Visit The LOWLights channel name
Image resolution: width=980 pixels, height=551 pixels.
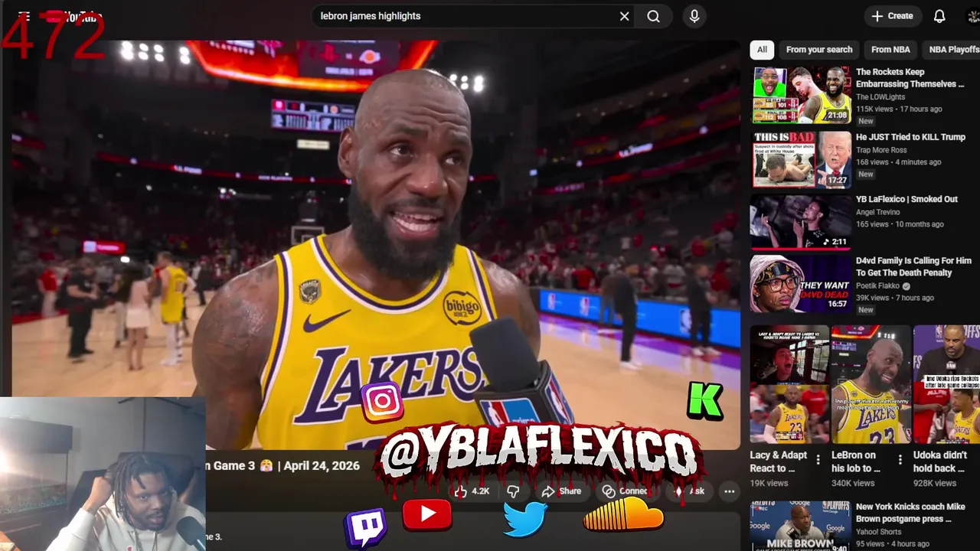880,97
